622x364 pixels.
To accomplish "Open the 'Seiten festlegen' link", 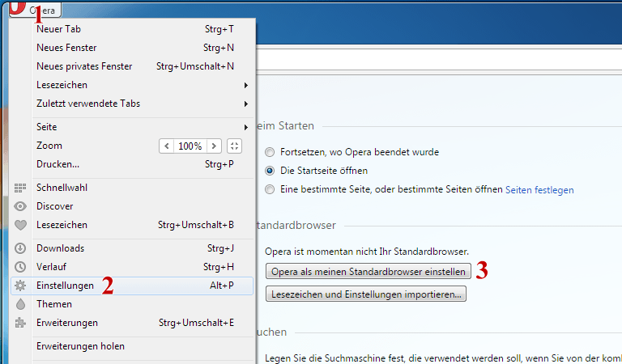I will click(539, 190).
